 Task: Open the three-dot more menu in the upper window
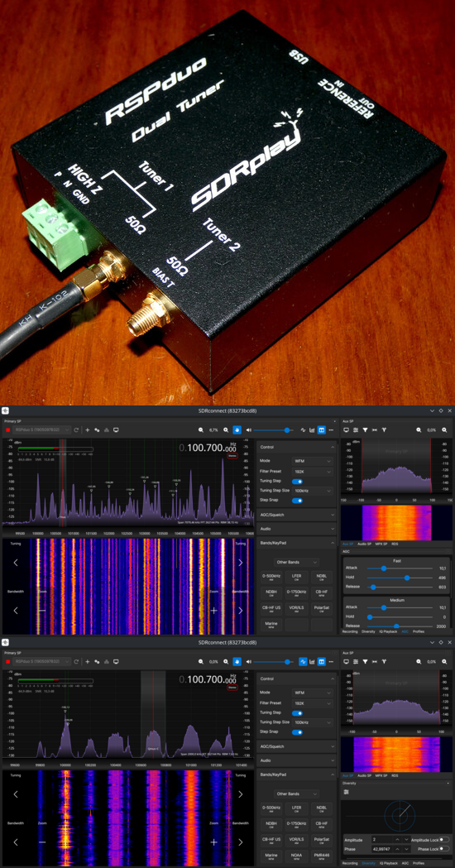pyautogui.click(x=331, y=429)
